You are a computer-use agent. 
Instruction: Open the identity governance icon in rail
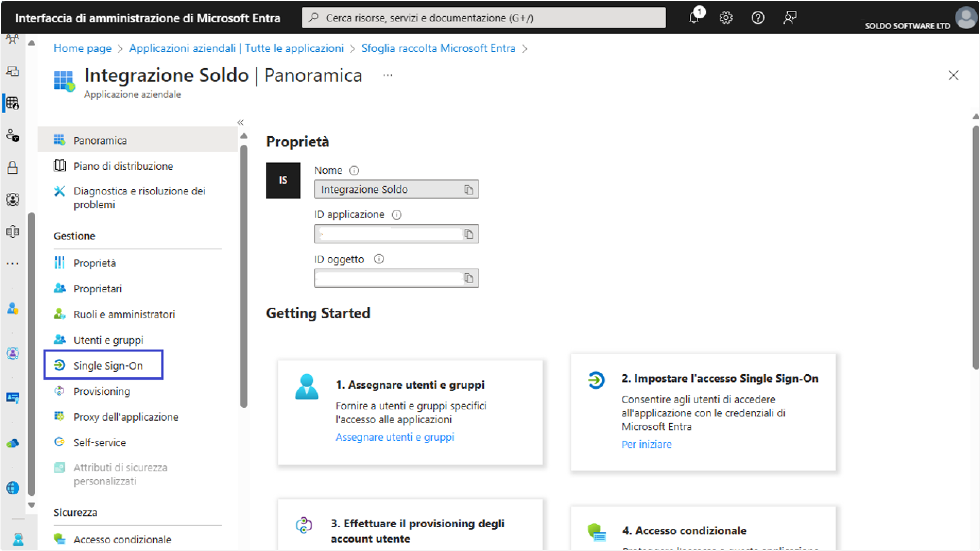click(13, 199)
